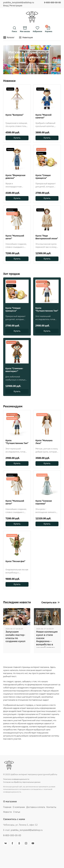64x868 pixels.
Task: Expand the Навигация hamburger menu
Action: tap(26, 37)
